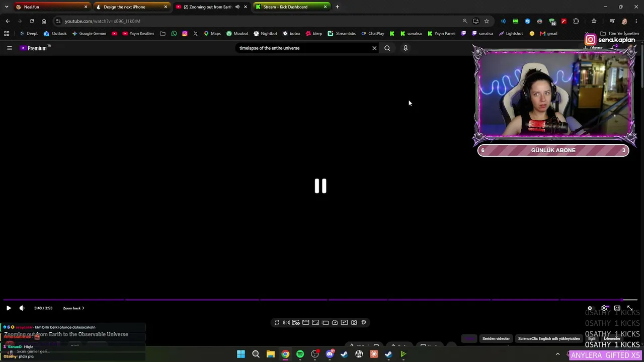Click the address bar URL
The image size is (644, 362).
click(103, 21)
